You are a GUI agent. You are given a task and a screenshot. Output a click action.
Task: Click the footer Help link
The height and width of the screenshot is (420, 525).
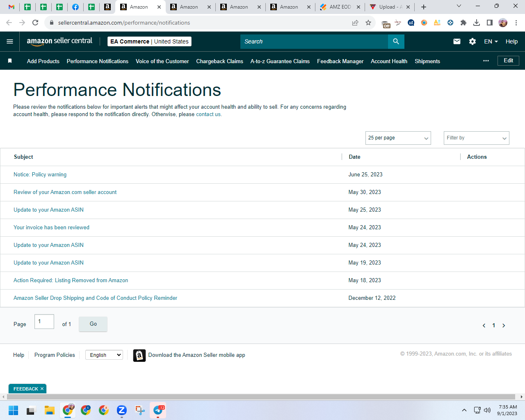tap(18, 355)
